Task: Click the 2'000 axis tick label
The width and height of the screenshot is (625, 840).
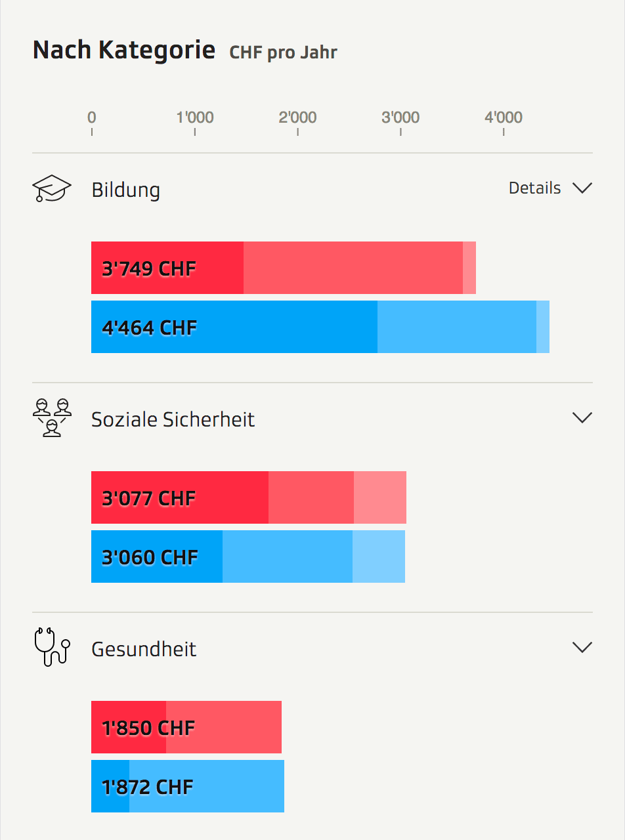Action: [297, 118]
